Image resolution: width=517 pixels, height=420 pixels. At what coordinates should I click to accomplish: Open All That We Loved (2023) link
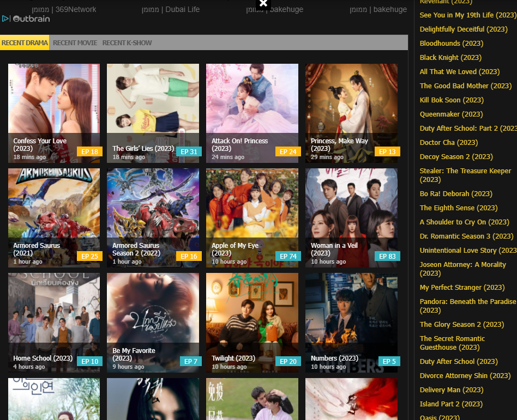(x=460, y=72)
